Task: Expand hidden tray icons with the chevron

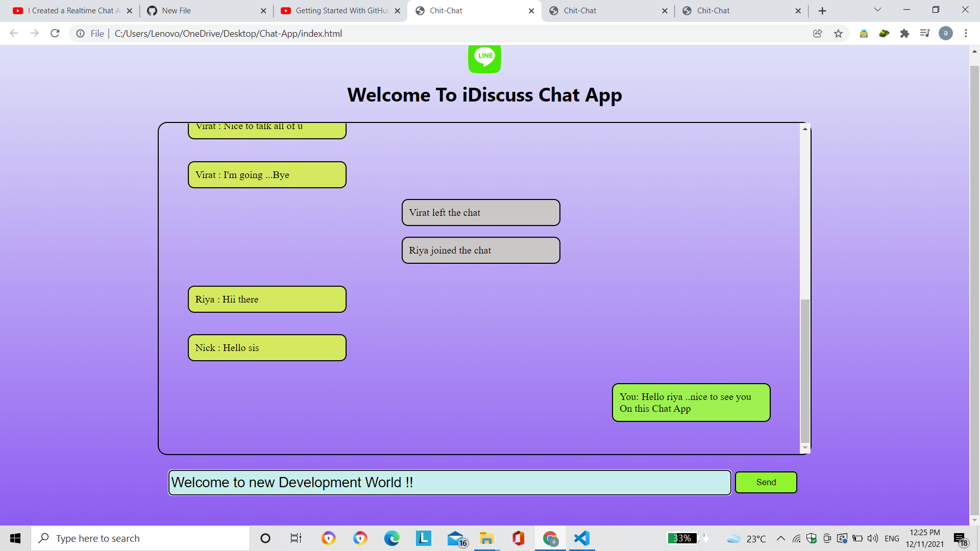Action: point(780,538)
